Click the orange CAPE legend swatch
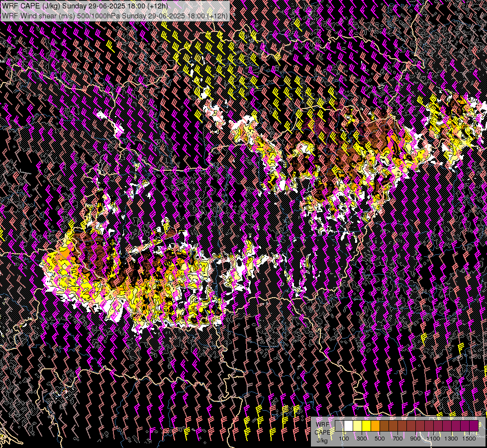Image resolution: width=487 pixels, height=448 pixels. pos(375,426)
